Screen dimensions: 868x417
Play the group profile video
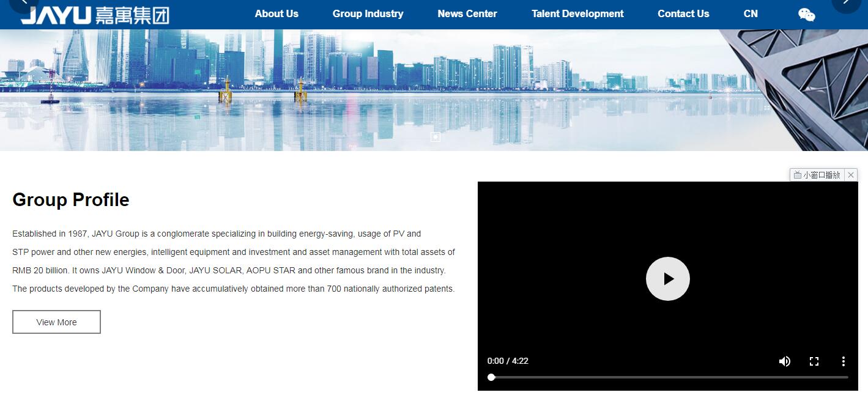pos(668,279)
